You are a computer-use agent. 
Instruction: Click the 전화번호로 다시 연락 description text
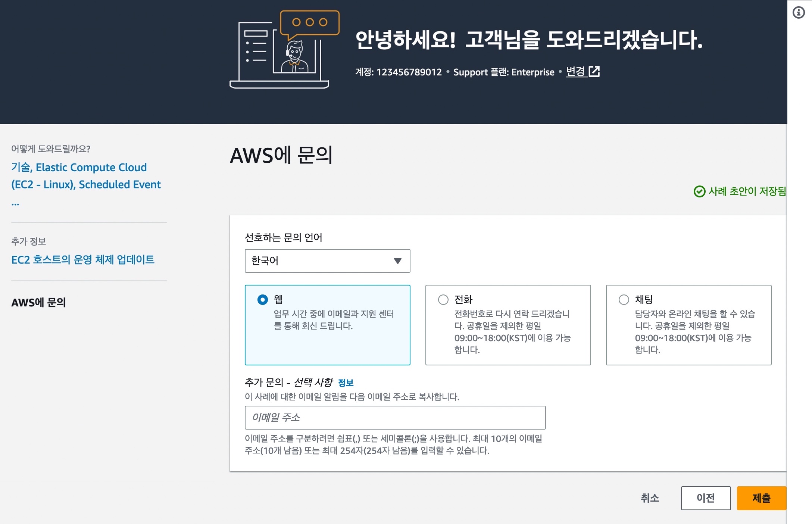click(x=512, y=332)
